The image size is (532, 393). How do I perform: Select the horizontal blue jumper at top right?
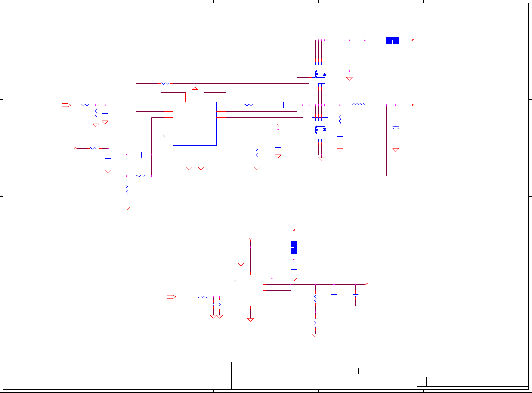point(393,40)
